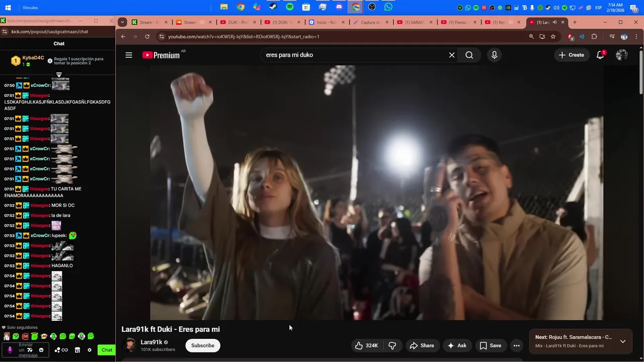This screenshot has width=644, height=362.
Task: Open the 7TV emote menu in chat
Action: coord(30,350)
